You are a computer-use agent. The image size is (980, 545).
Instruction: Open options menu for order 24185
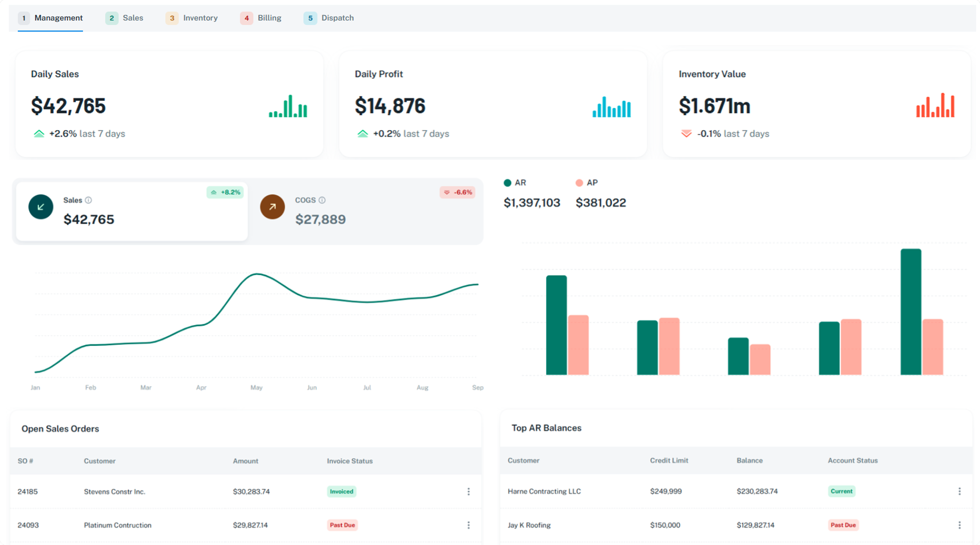pyautogui.click(x=468, y=492)
